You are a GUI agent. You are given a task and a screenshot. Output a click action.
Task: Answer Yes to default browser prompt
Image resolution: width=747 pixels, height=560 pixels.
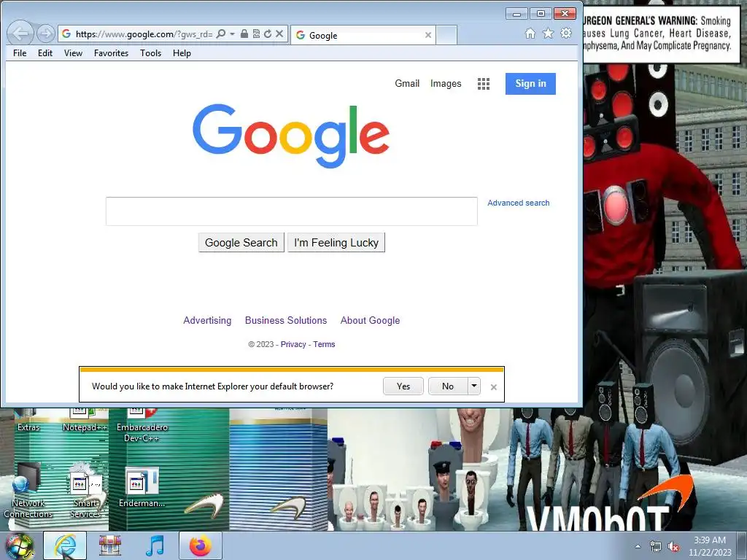pos(403,386)
